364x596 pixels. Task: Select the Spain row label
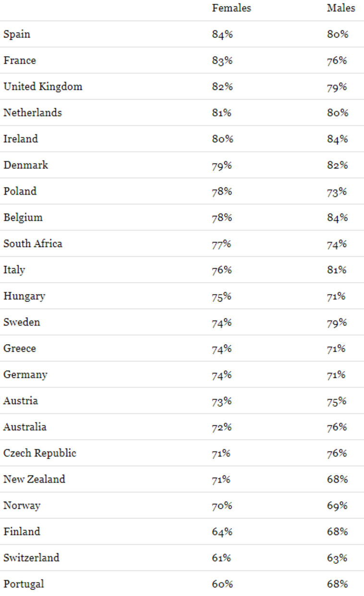click(x=17, y=34)
